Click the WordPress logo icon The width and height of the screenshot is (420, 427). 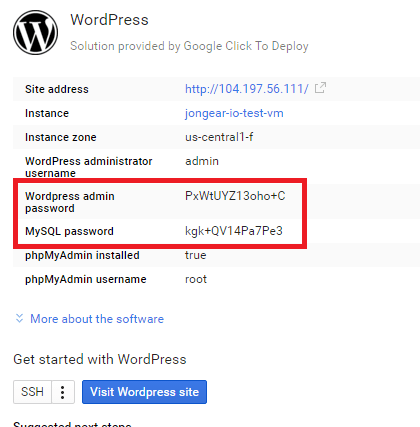pos(35,32)
